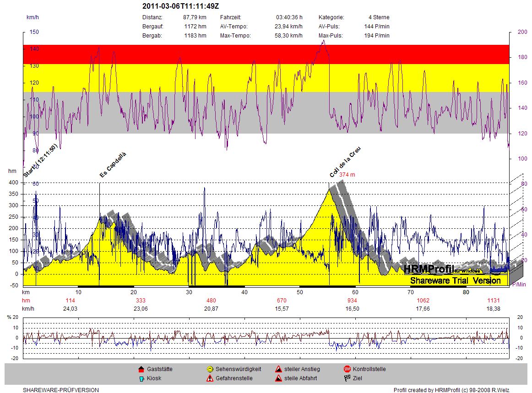Click the Start (12:11:50) waypoint label
Image resolution: width=532 pixels, height=393 pixels.
click(x=40, y=161)
